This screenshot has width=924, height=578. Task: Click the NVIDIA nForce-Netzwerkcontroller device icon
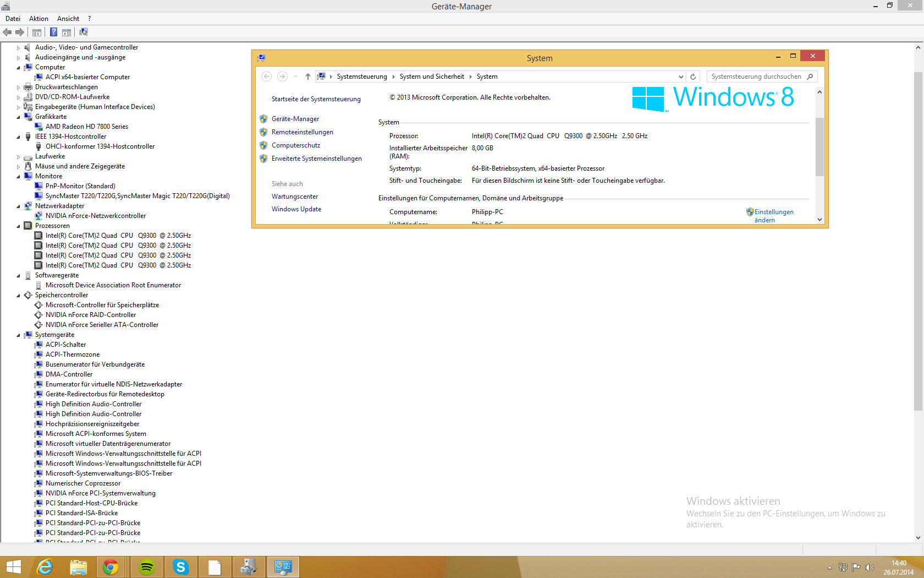38,216
